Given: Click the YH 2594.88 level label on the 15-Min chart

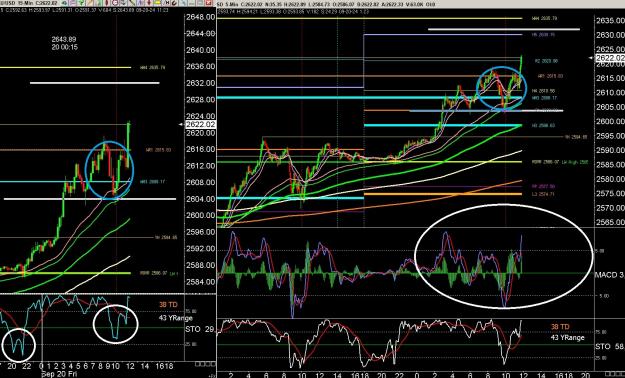Looking at the screenshot, I should point(166,238).
